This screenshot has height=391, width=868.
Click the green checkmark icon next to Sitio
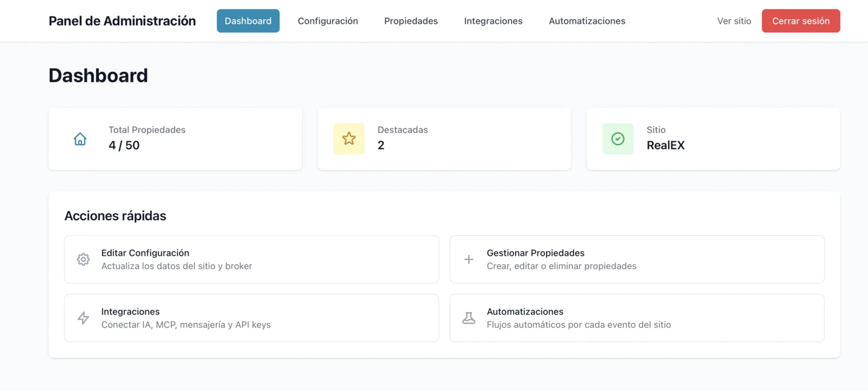(618, 139)
